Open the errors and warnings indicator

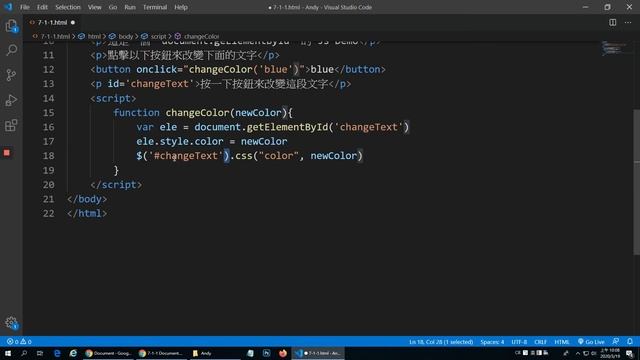(x=19, y=342)
